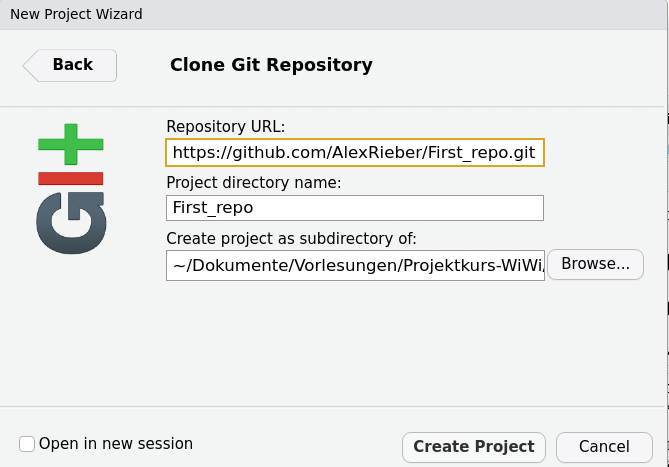Click the subdirectory path field
Viewport: 669px width, 467px height.
click(x=355, y=264)
